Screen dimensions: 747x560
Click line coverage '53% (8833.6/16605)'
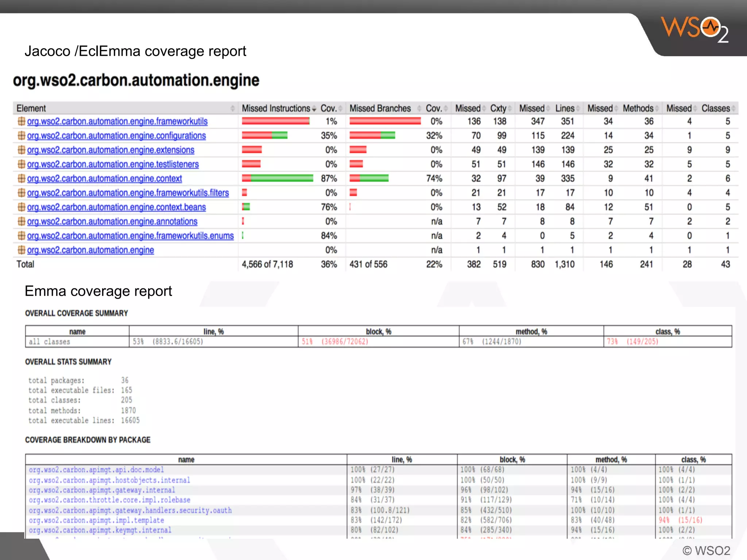[168, 342]
